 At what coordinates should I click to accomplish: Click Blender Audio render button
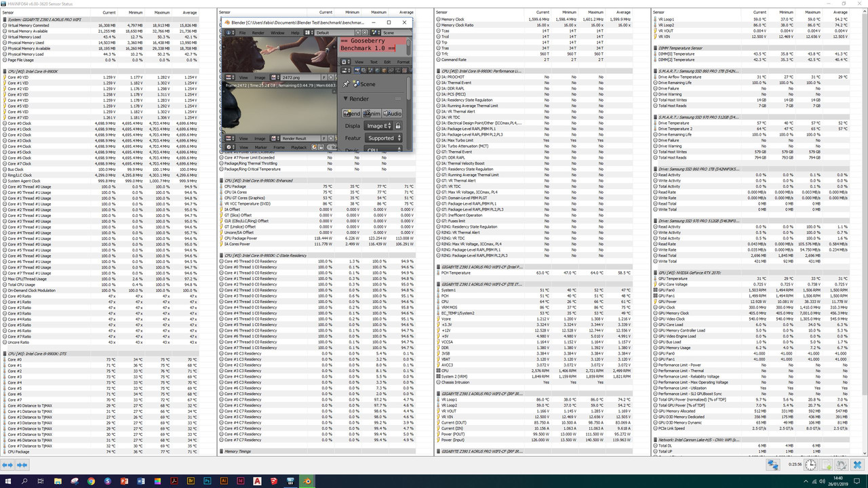(392, 113)
